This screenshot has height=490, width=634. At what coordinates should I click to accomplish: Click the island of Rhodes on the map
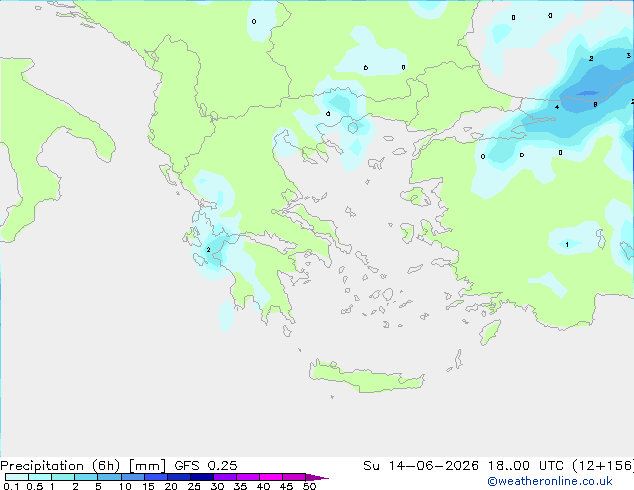pos(490,332)
